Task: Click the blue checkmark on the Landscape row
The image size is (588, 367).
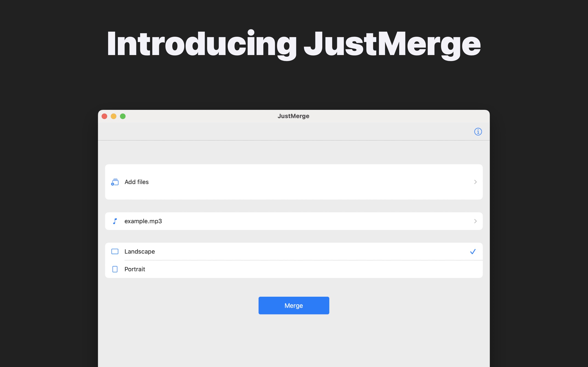Action: coord(472,251)
